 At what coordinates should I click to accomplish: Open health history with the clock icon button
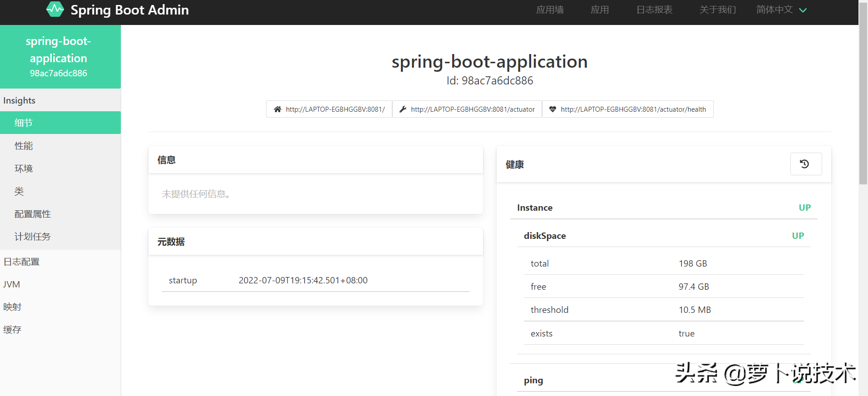[x=806, y=164]
